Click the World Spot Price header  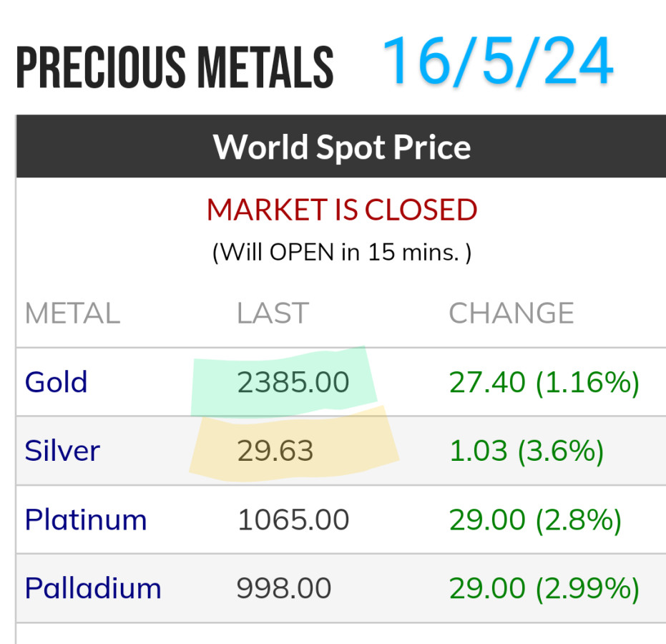tap(342, 147)
